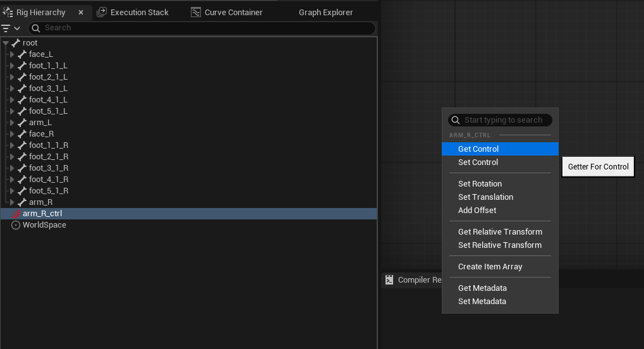
Task: Click the Compiler Results panel icon
Action: click(389, 280)
